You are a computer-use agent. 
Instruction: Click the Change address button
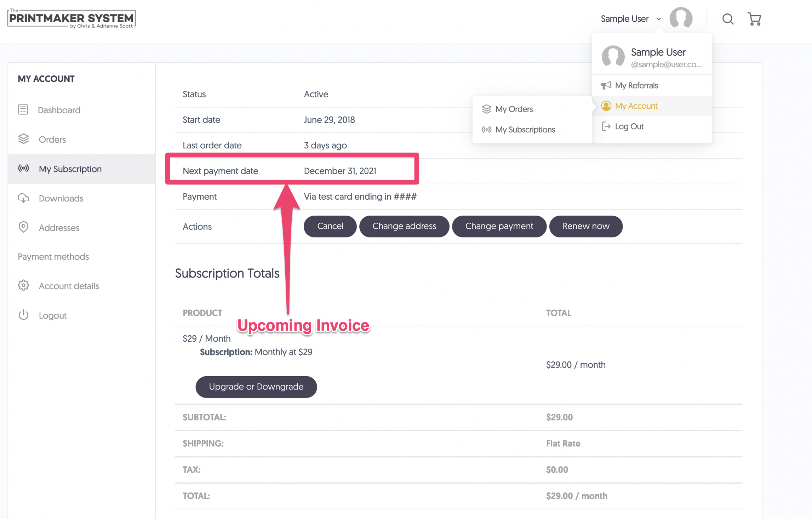point(404,226)
